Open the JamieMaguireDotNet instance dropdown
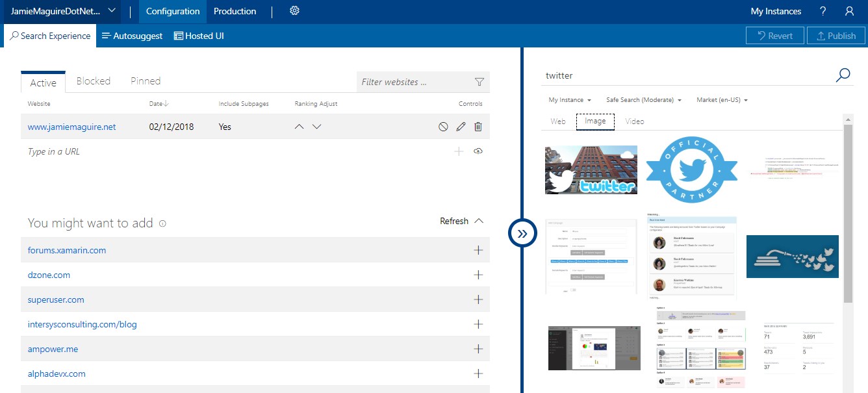The width and height of the screenshot is (868, 393). 63,11
